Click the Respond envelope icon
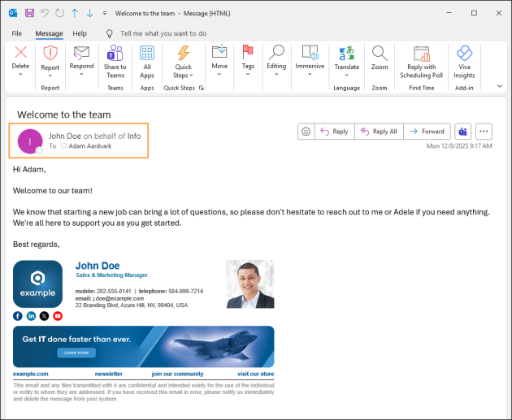 [81, 53]
